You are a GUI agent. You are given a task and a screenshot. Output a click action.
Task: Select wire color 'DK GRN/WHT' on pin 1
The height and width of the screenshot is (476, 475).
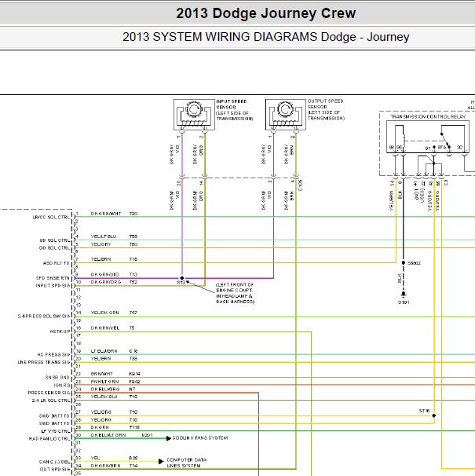point(106,214)
